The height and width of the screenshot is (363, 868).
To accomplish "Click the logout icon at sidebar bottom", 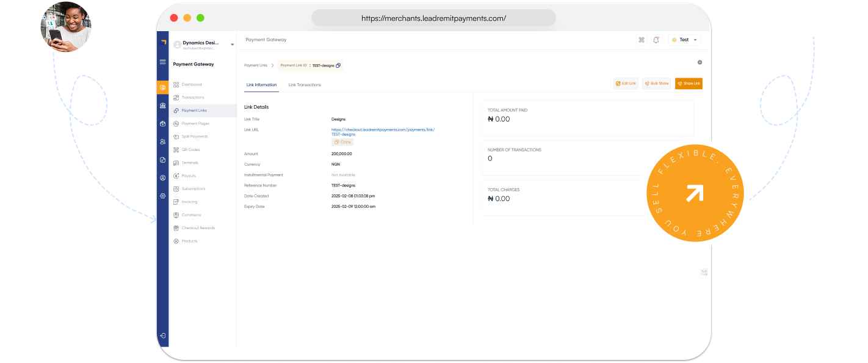I will click(162, 335).
